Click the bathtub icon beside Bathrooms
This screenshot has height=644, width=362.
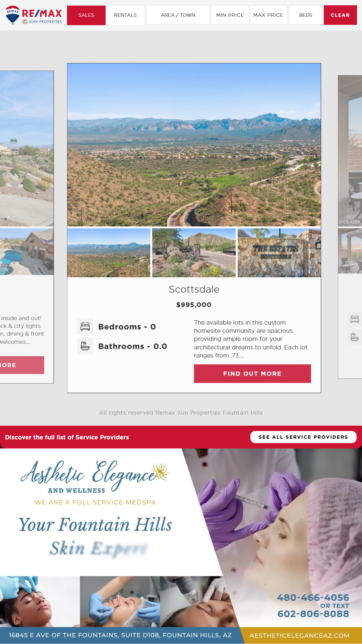coord(85,346)
